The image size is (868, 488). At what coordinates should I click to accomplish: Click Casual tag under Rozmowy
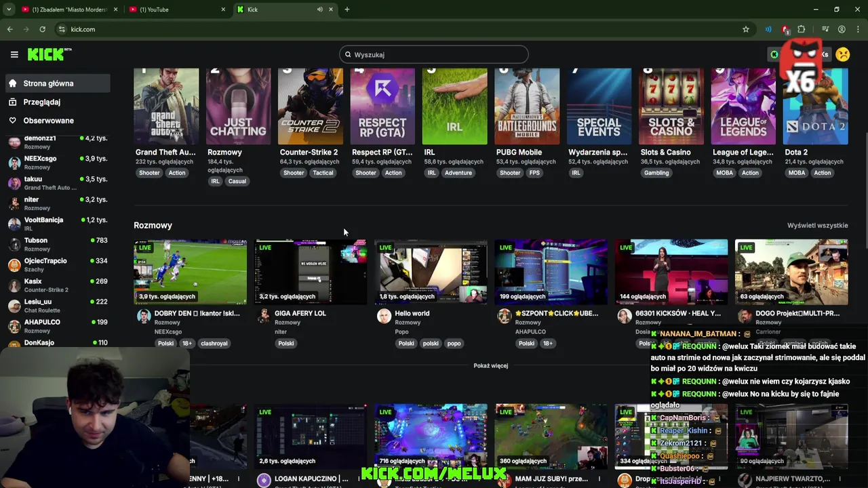[x=237, y=181]
